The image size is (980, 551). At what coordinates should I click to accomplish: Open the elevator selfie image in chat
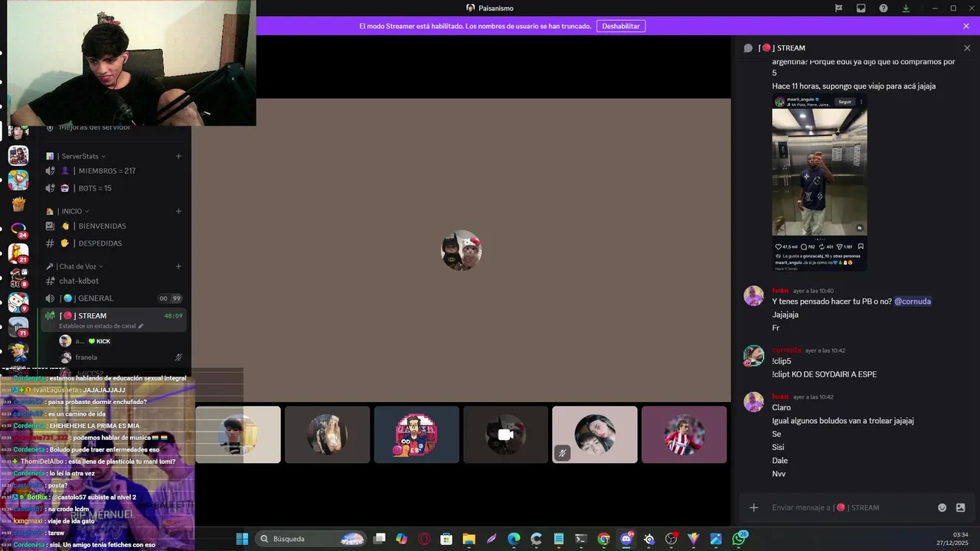point(819,183)
